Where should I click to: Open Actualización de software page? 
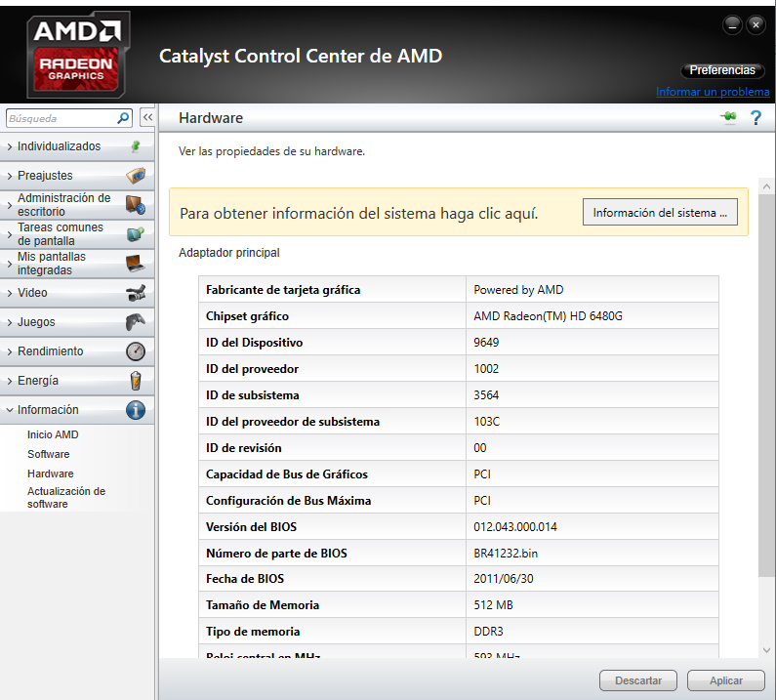(66, 497)
